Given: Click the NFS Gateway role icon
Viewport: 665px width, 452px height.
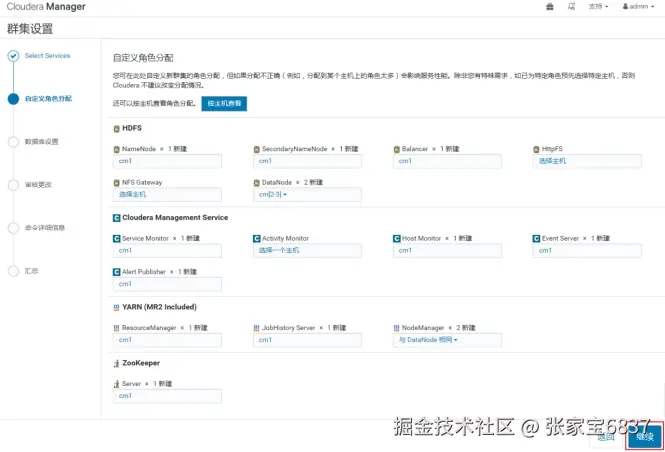Looking at the screenshot, I should tap(117, 183).
